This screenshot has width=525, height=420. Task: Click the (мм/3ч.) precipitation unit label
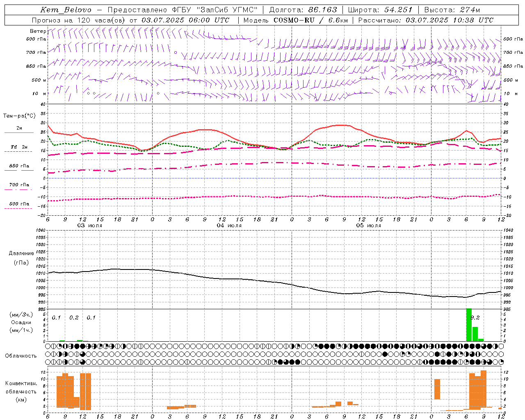click(21, 315)
